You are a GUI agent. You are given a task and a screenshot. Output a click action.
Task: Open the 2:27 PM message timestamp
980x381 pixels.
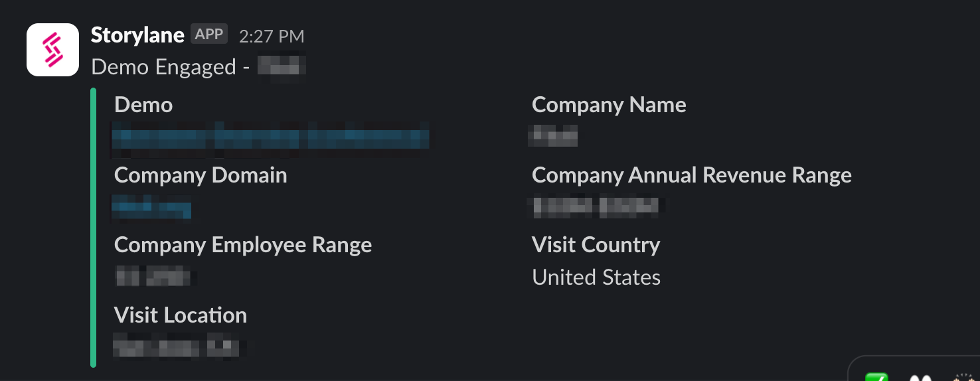coord(272,36)
